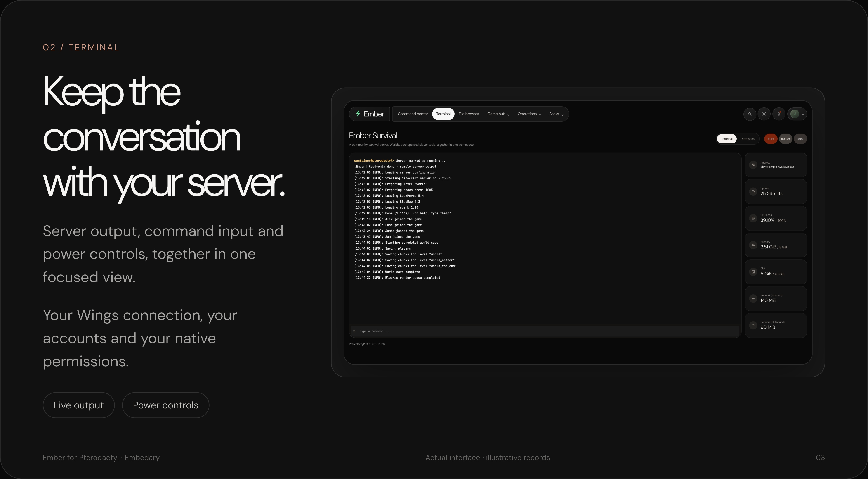The height and width of the screenshot is (479, 868).
Task: Click the red Start power button
Action: coord(771,139)
